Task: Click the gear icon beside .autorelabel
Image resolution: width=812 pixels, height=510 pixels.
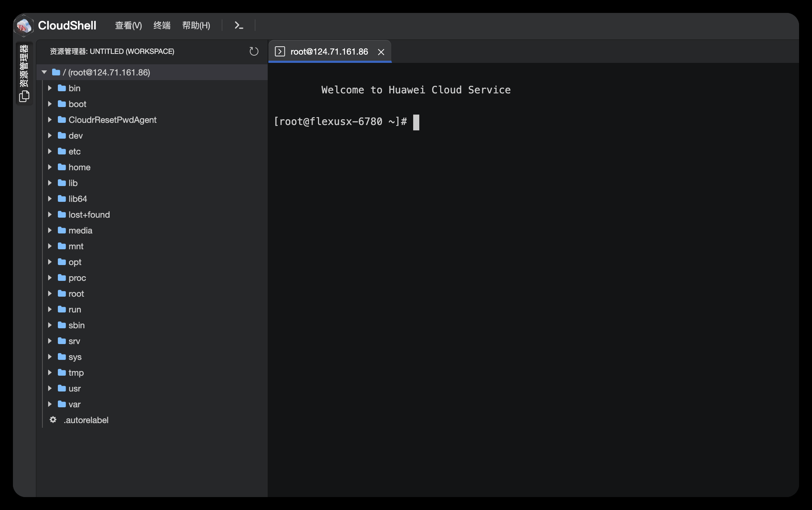Action: 53,420
